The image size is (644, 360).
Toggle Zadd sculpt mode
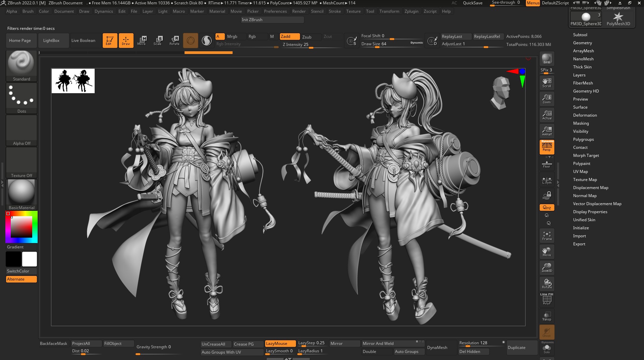point(290,37)
